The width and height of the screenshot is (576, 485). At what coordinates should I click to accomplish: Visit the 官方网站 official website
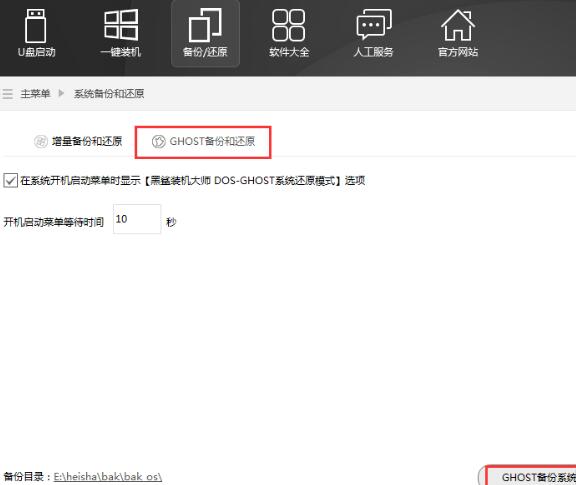point(458,33)
